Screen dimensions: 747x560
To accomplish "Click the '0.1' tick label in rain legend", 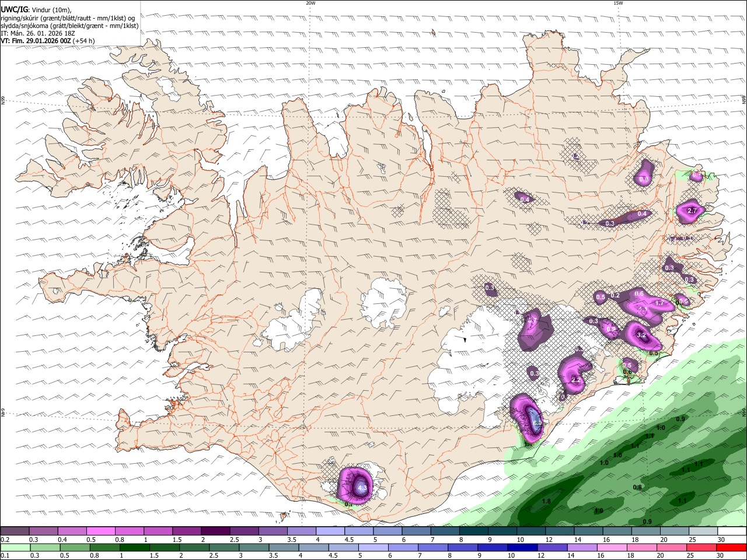I will pos(5,555).
